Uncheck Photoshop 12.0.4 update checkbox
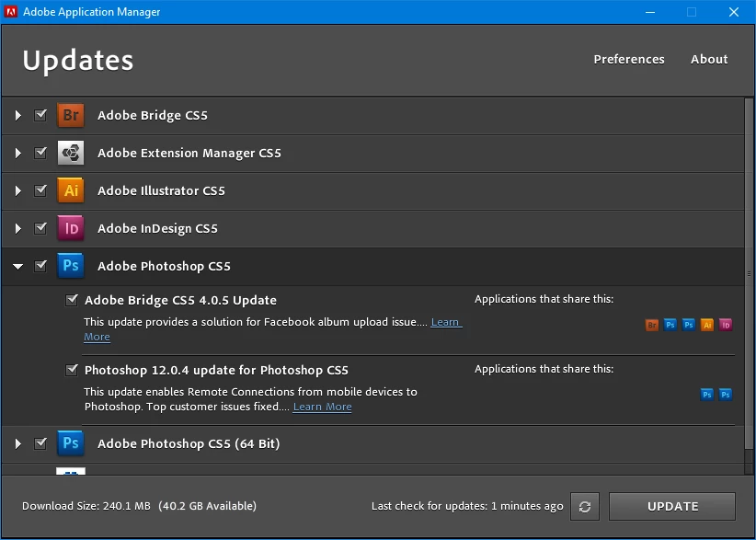 [x=72, y=371]
